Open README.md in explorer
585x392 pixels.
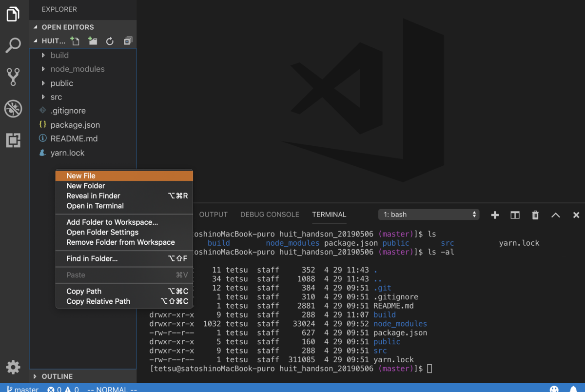83,138
